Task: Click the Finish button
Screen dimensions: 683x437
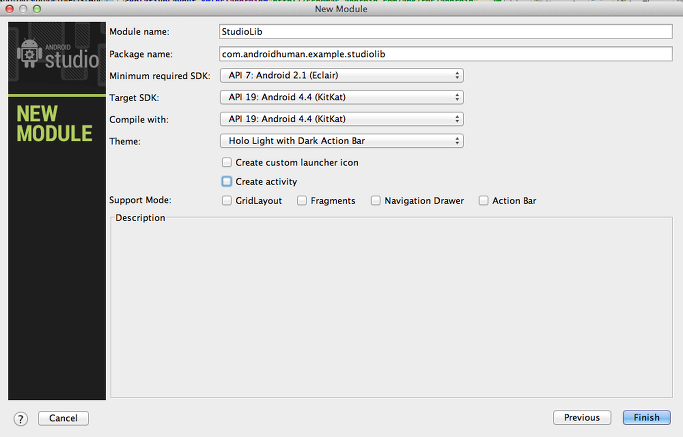Action: pos(647,418)
